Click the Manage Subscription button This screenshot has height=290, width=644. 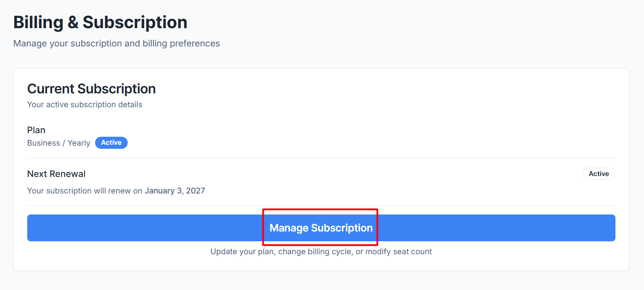[x=321, y=228]
